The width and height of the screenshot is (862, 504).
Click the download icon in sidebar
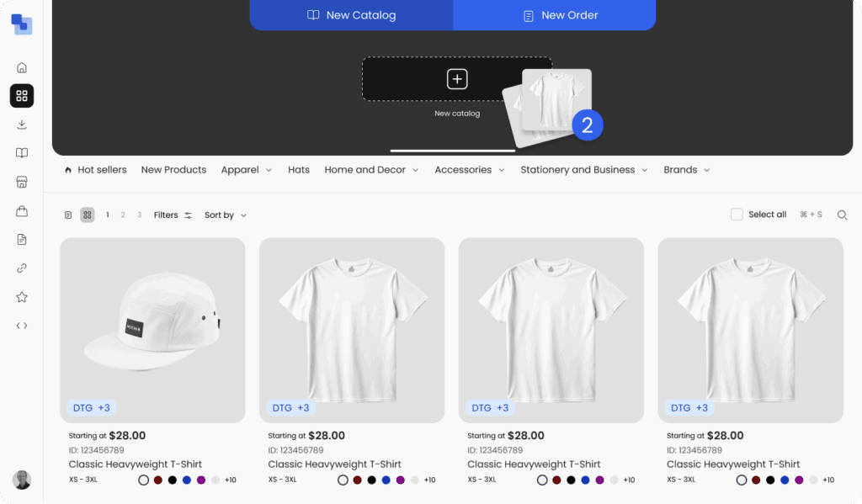pyautogui.click(x=22, y=125)
